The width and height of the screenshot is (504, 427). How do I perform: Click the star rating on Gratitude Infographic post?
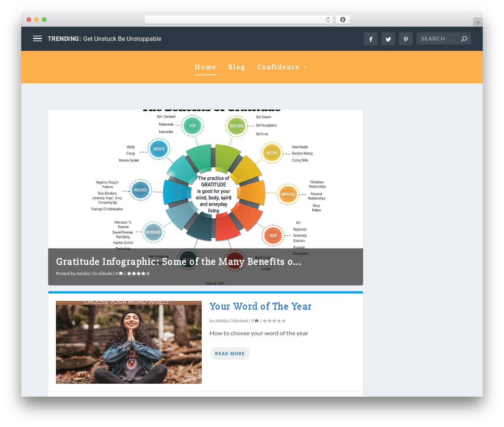[x=138, y=273]
